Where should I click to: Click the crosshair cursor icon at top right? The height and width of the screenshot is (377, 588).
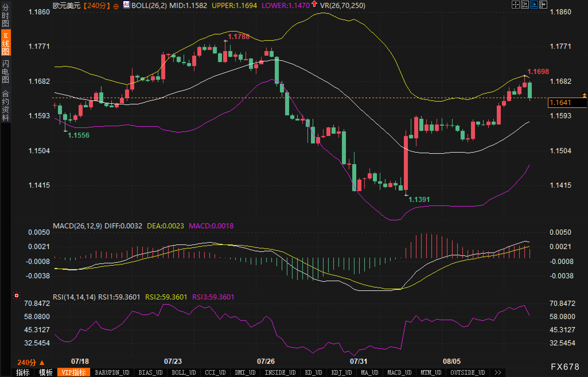coord(515,5)
